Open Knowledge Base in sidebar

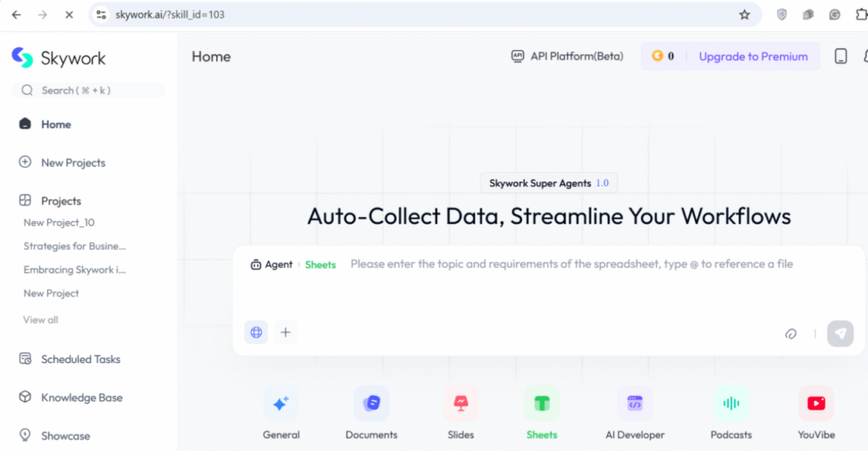click(81, 398)
